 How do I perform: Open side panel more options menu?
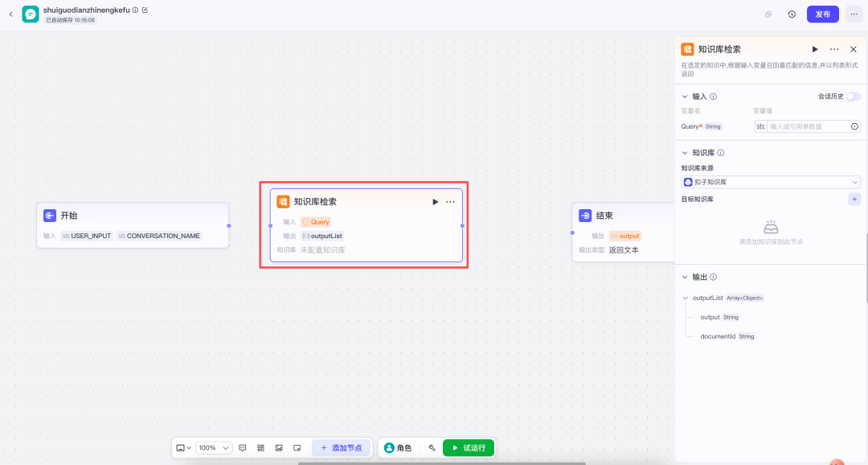click(x=834, y=49)
